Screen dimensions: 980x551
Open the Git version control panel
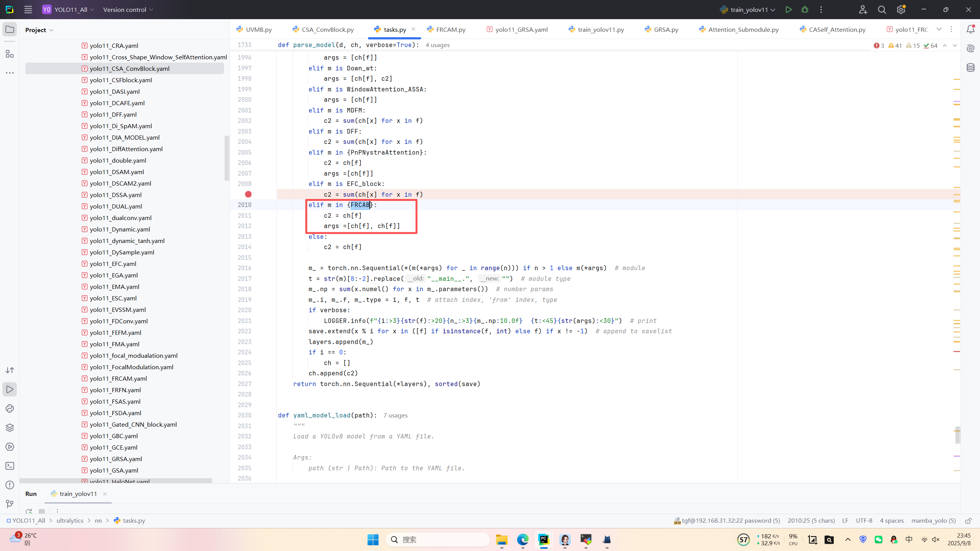point(10,504)
